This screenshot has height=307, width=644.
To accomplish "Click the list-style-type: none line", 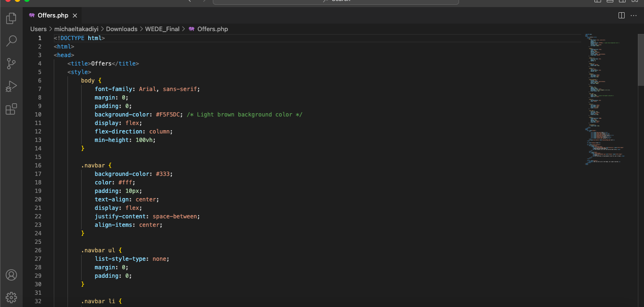I will (132, 259).
